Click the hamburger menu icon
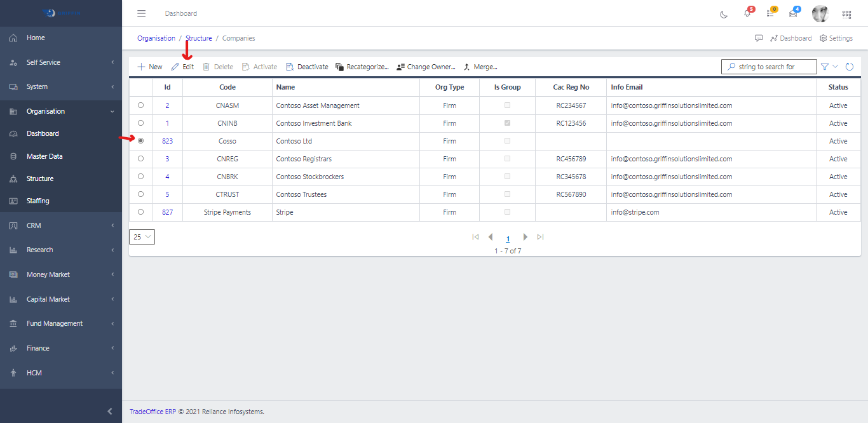Screen dimensions: 868x423 (142, 13)
